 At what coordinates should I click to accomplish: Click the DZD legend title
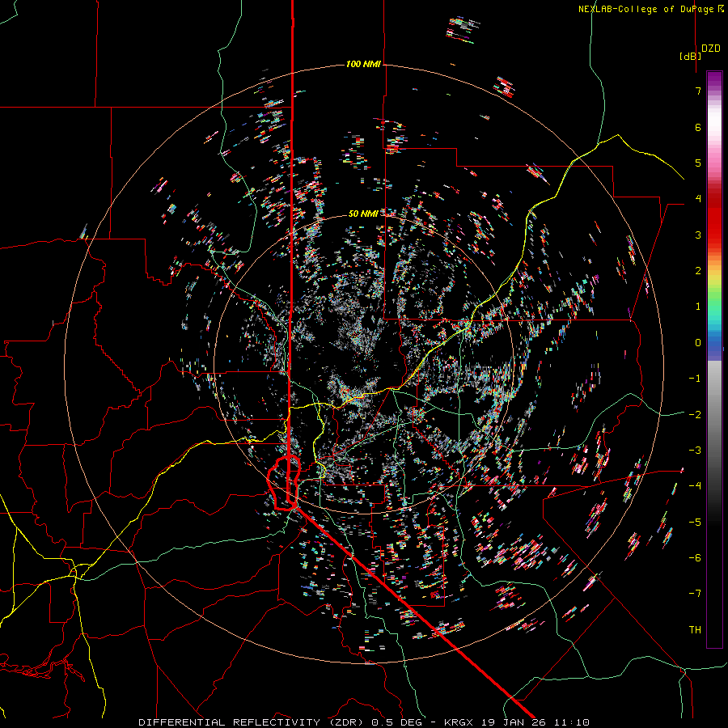(711, 49)
